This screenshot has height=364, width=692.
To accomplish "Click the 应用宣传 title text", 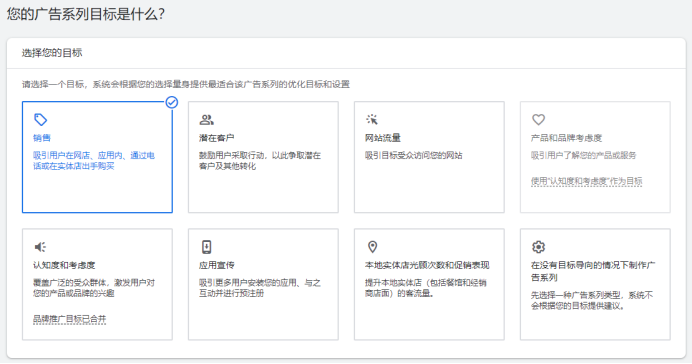I will pos(216,265).
